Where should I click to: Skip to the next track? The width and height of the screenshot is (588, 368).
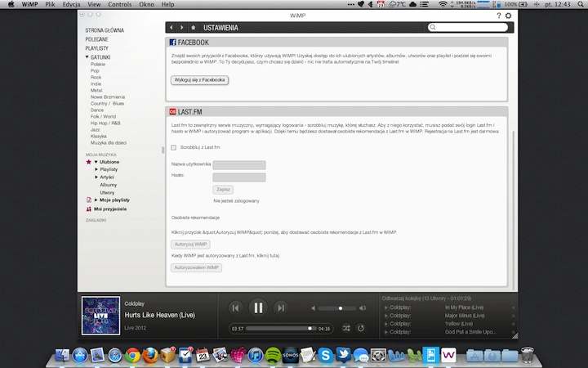[x=280, y=308]
